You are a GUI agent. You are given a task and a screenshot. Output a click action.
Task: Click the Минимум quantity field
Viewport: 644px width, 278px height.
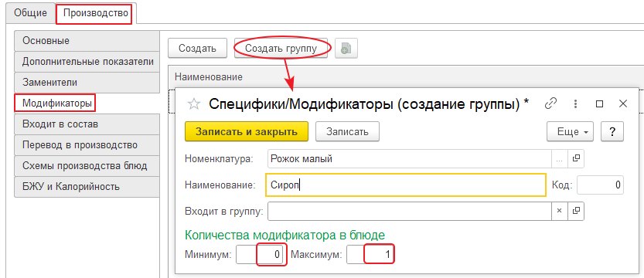click(x=260, y=255)
